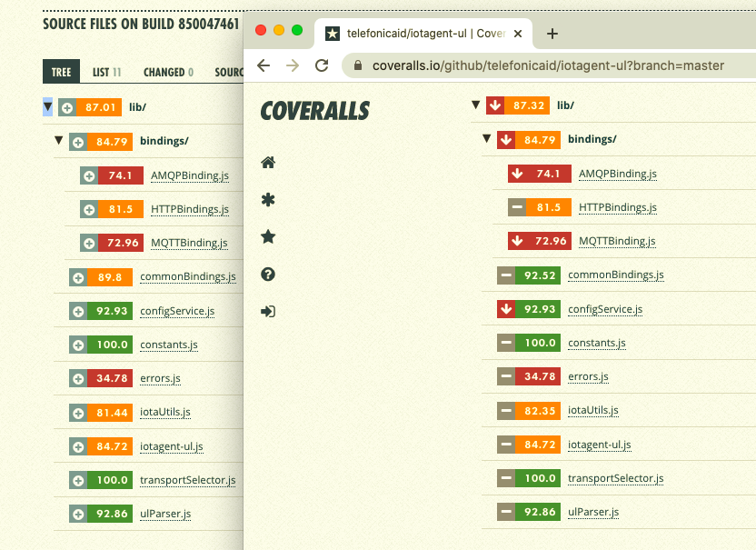This screenshot has width=756, height=550.
Task: Click the 81.44 coverage badge in back window
Action: 110,413
